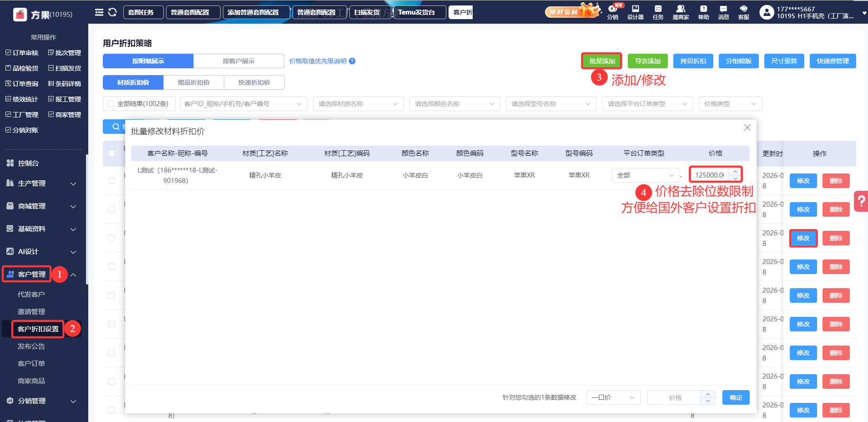Open the 价格类型 dropdown
Screen dimensions: 868x422
pyautogui.click(x=731, y=104)
